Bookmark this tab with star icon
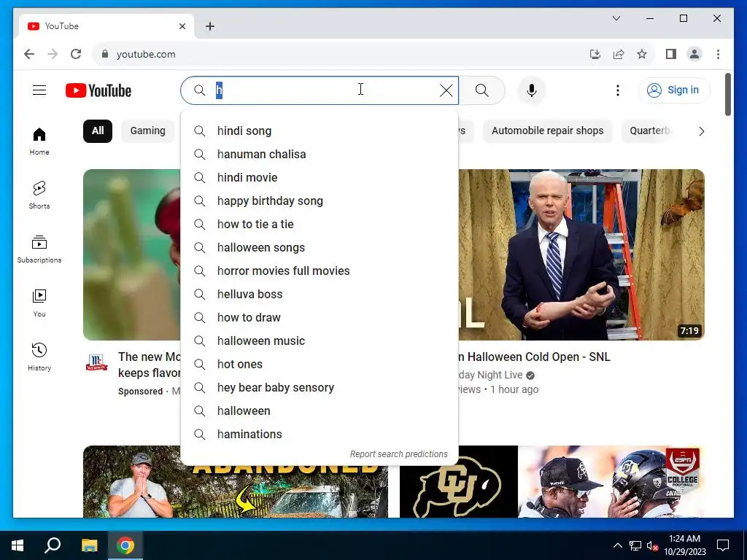Viewport: 747px width, 560px height. click(642, 54)
